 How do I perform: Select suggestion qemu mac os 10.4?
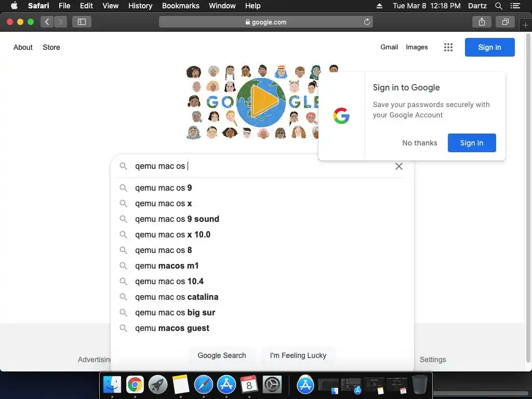point(261,281)
